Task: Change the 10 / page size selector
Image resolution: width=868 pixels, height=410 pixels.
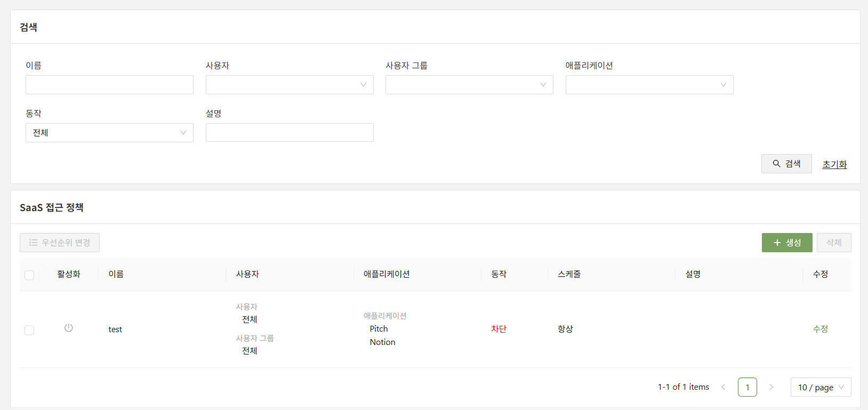Action: pyautogui.click(x=820, y=387)
